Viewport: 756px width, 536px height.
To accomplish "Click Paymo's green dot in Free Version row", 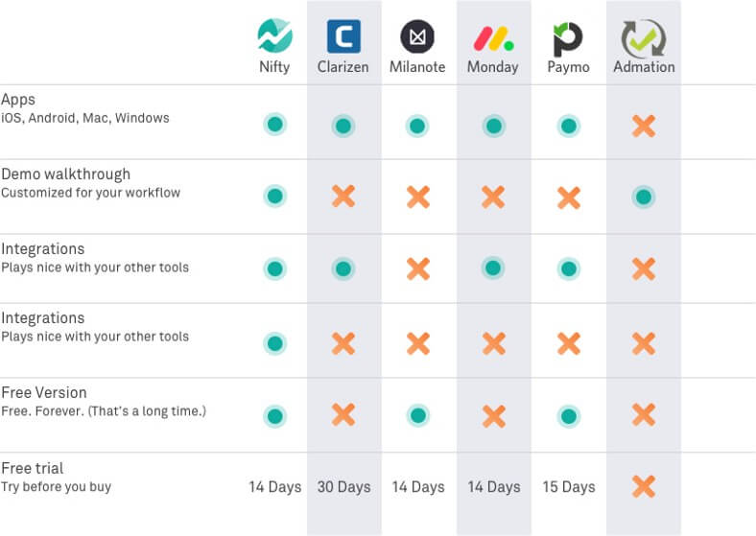I will pos(569,416).
